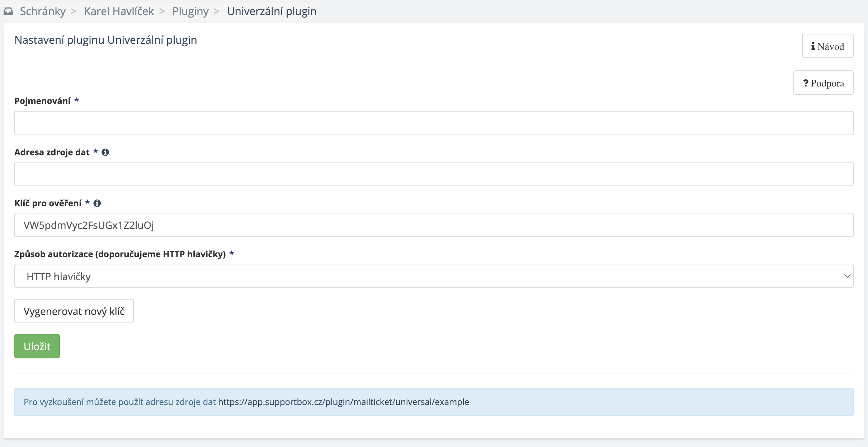The height and width of the screenshot is (447, 868).
Task: Click the inbox icon in the breadcrumb
Action: (x=8, y=11)
